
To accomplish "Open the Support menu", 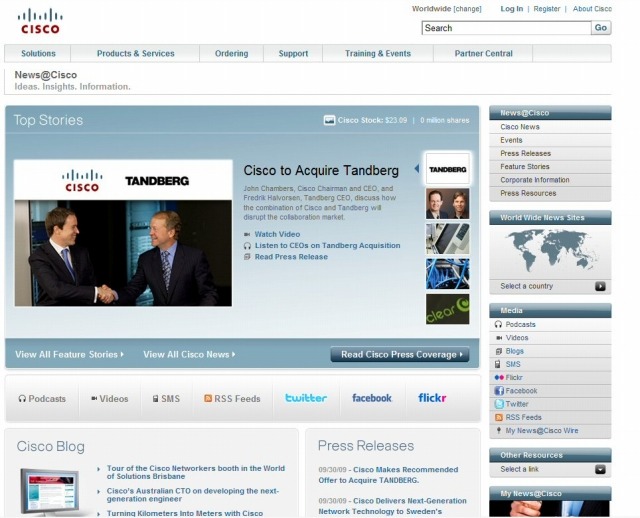I will click(293, 53).
